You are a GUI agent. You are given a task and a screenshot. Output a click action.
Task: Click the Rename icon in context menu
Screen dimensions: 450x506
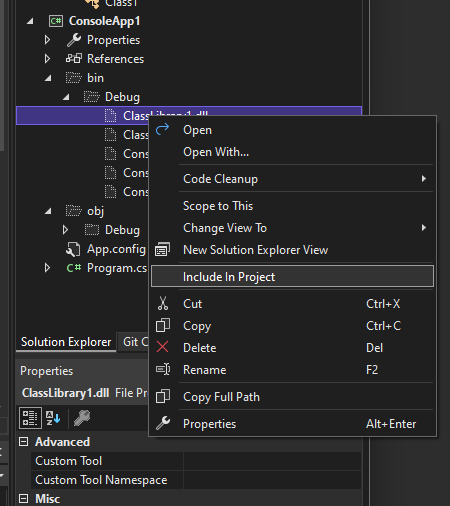point(163,369)
